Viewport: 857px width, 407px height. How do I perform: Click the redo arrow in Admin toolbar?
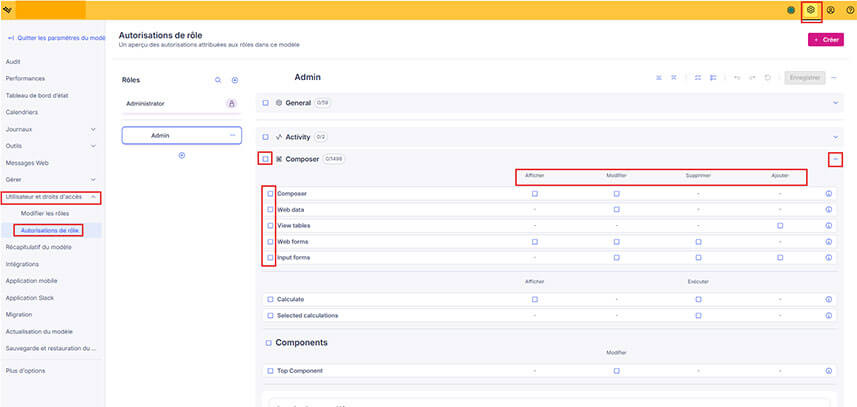tap(752, 78)
